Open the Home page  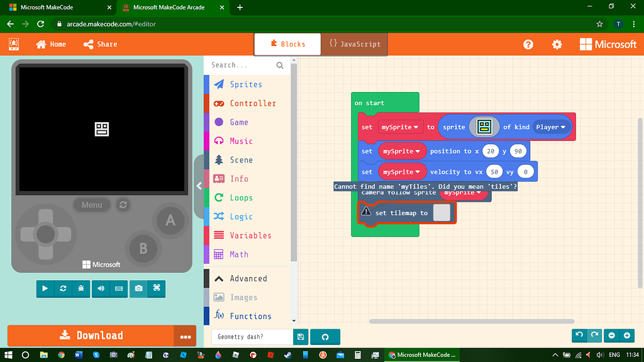[51, 44]
